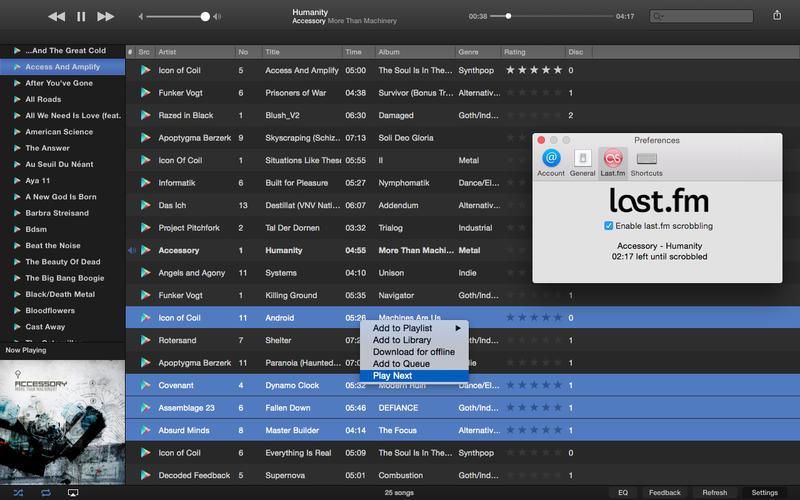Sort by Time column header

359,52
